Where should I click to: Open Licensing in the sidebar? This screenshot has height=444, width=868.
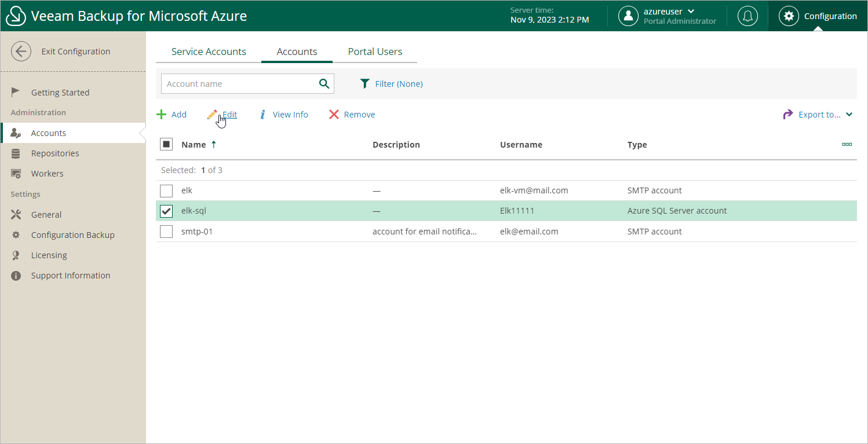[49, 255]
